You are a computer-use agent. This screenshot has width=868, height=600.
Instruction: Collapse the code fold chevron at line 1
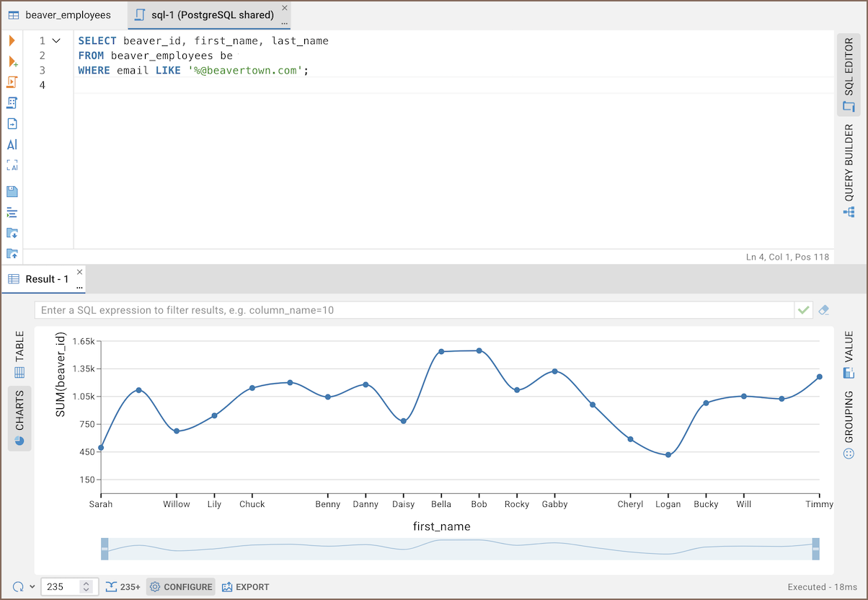click(57, 41)
